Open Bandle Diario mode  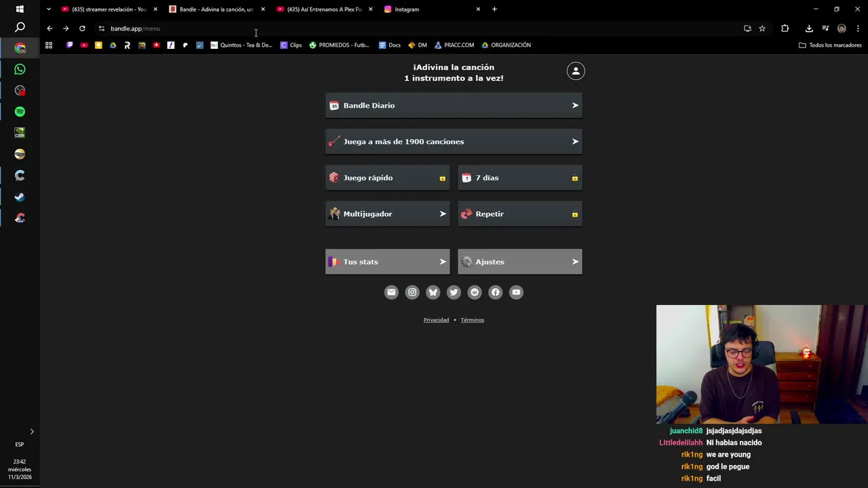(x=454, y=106)
